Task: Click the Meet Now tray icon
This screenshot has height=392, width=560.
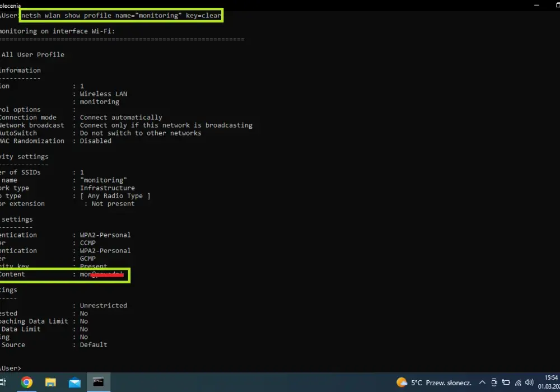Action: coord(494,382)
